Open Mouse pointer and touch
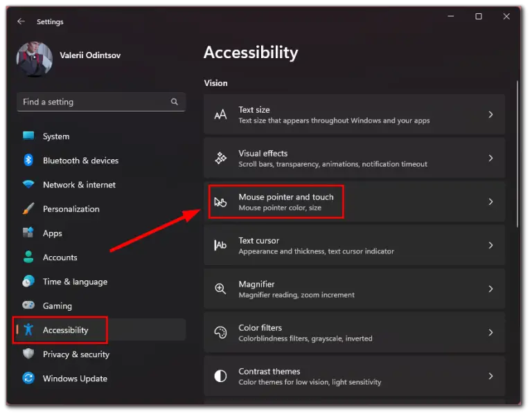The width and height of the screenshot is (532, 416). (x=354, y=201)
